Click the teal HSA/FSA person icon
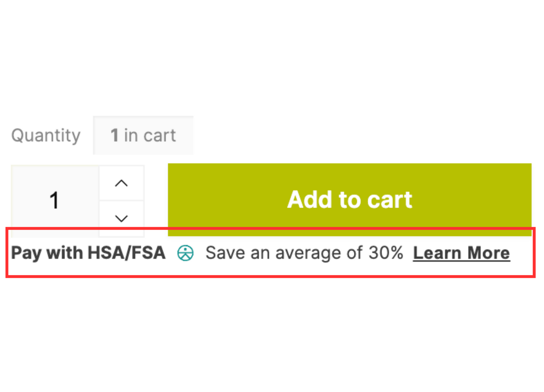 (185, 253)
